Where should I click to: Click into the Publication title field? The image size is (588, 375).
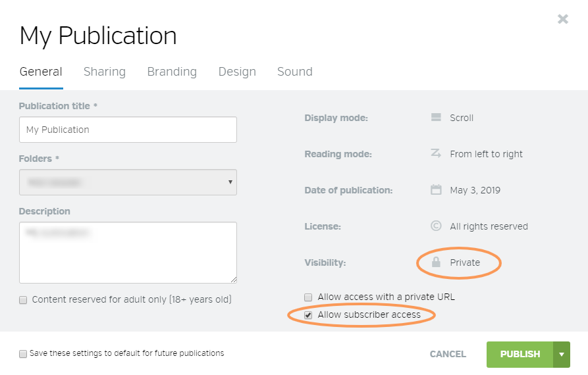(x=128, y=130)
